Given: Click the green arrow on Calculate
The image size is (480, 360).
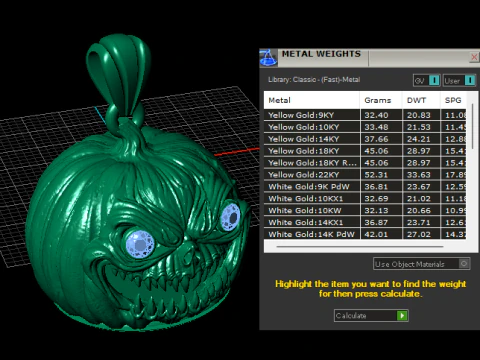Looking at the screenshot, I should click(x=402, y=315).
